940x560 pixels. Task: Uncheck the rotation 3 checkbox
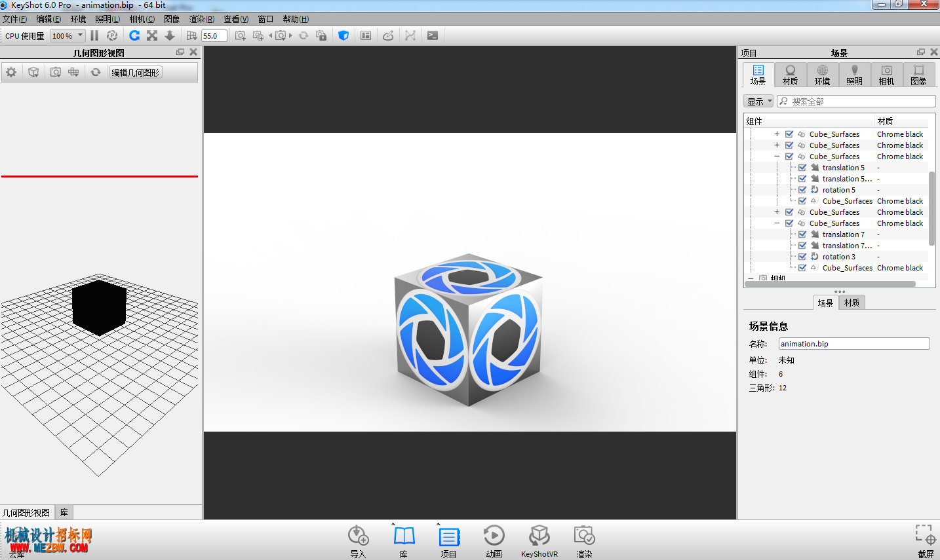click(802, 257)
